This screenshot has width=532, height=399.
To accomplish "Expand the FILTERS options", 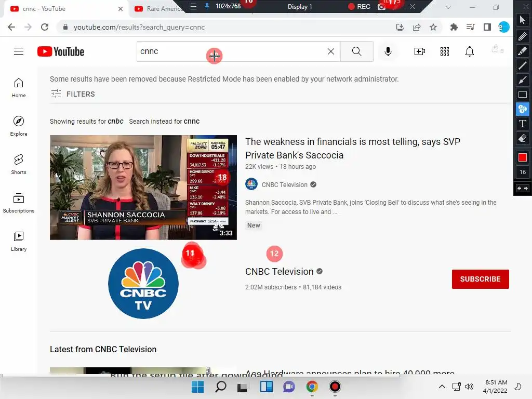I will pos(73,94).
